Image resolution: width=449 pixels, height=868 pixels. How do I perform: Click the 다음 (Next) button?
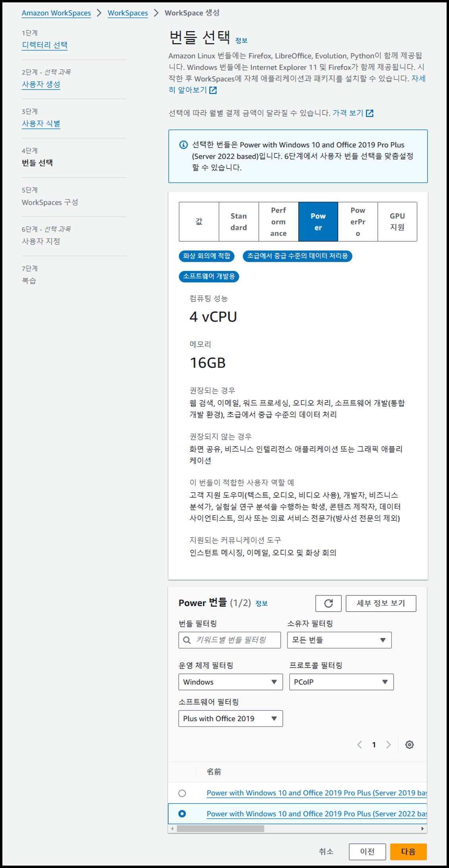[x=409, y=852]
